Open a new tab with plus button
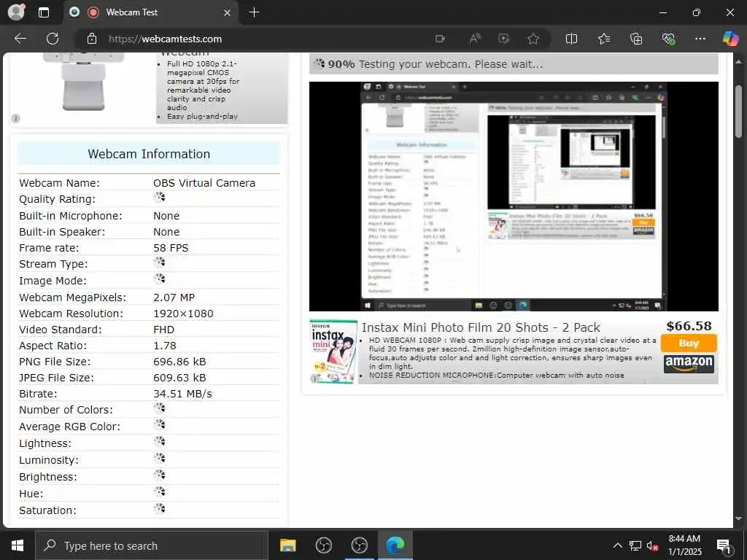Screen dimensions: 747x560 pos(255,12)
